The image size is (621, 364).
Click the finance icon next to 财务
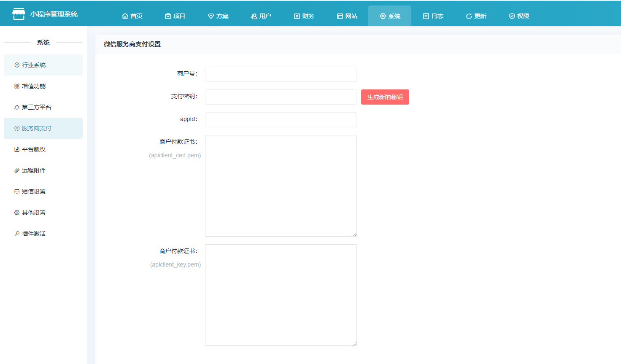click(x=297, y=16)
